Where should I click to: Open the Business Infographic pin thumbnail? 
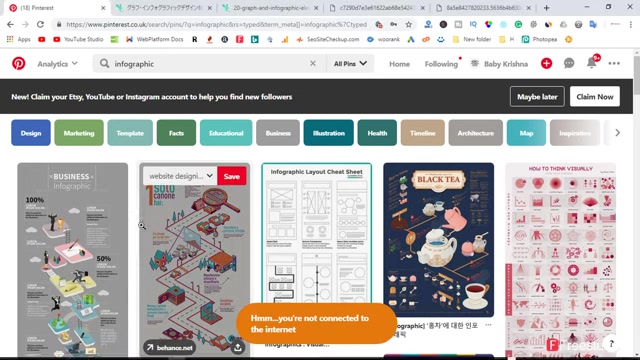coord(72,260)
